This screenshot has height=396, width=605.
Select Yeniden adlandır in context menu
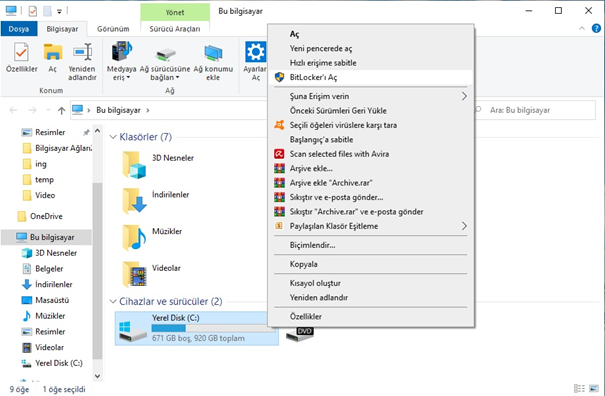coord(371,298)
